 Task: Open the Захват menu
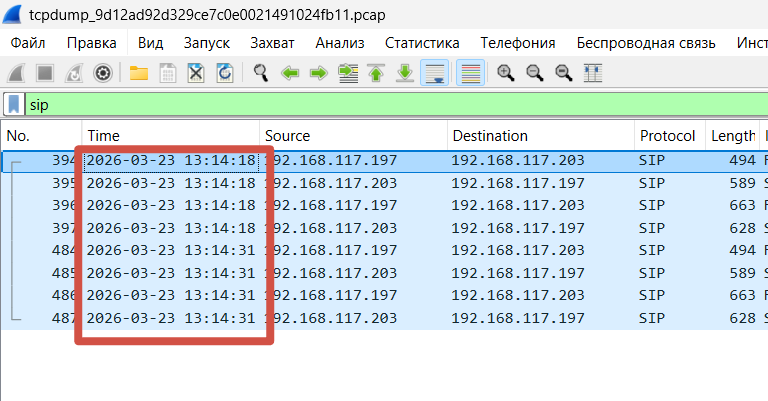tap(272, 43)
